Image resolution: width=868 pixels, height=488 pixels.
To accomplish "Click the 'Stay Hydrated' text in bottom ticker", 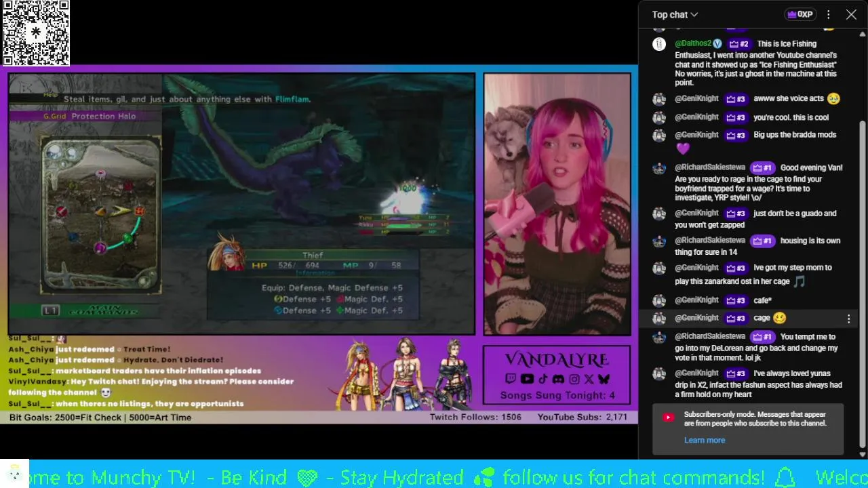I will (x=402, y=477).
